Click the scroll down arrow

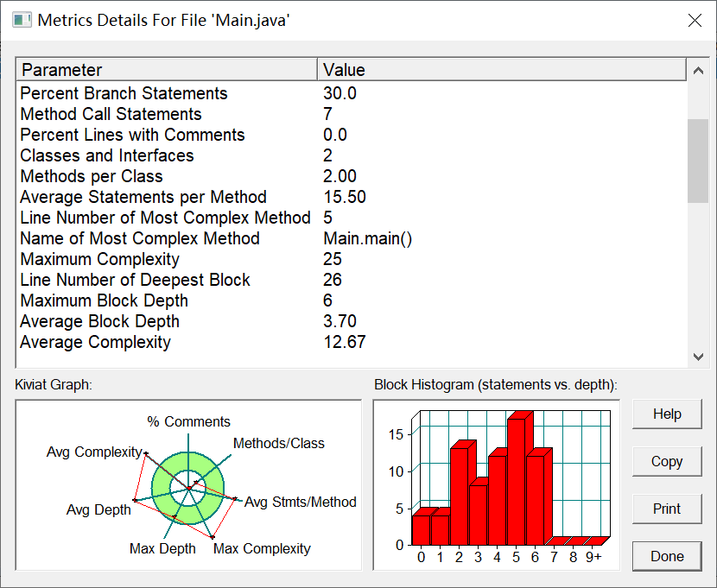698,357
